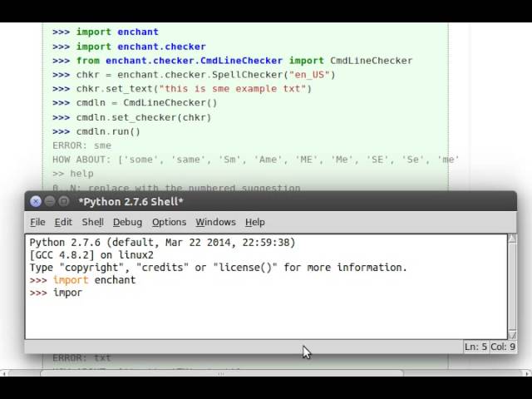
Task: Click the 'Python 2.7.6 (default' banner line
Action: pyautogui.click(x=163, y=243)
